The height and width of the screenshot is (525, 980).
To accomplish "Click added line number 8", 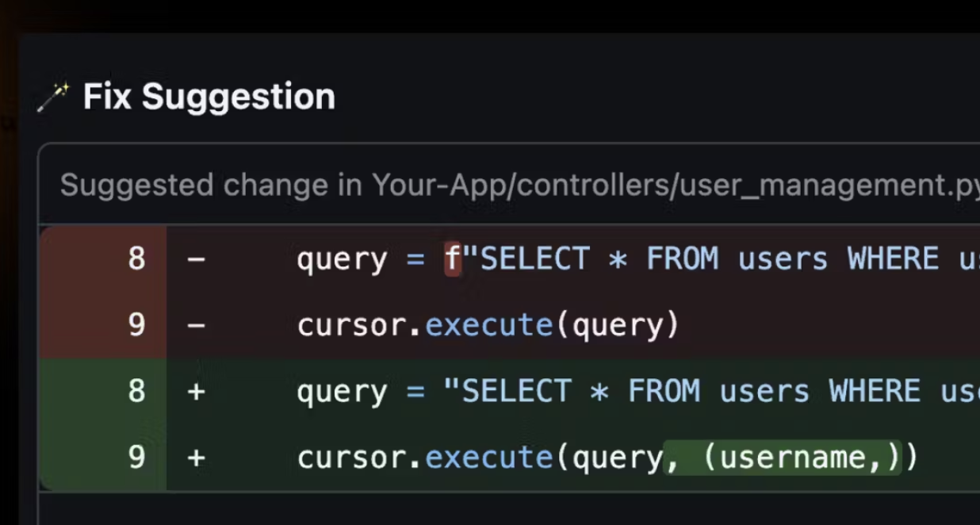I will tap(136, 391).
